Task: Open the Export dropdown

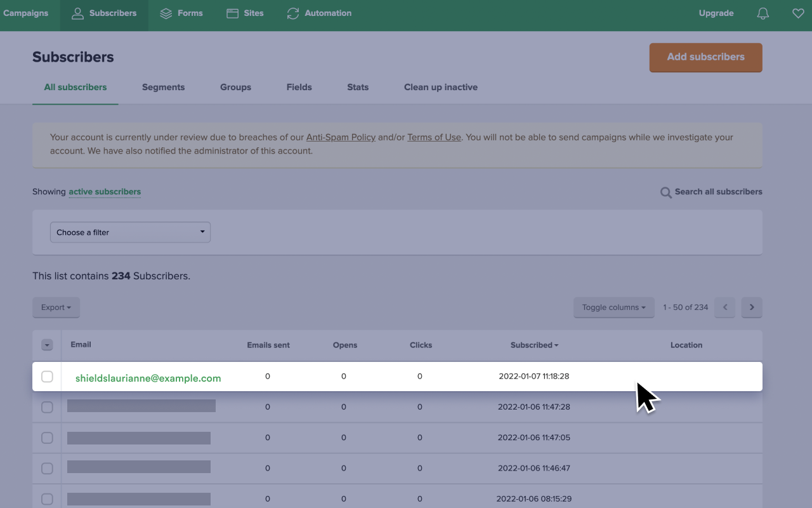Action: tap(56, 307)
